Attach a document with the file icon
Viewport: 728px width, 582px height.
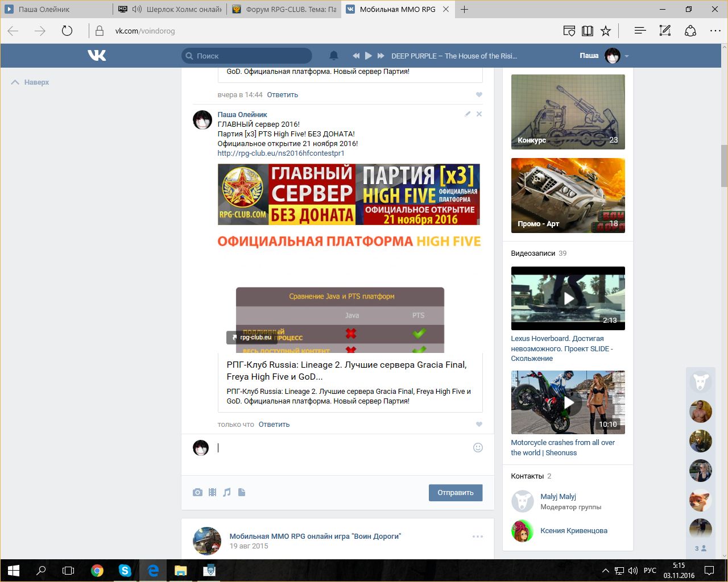pos(242,492)
